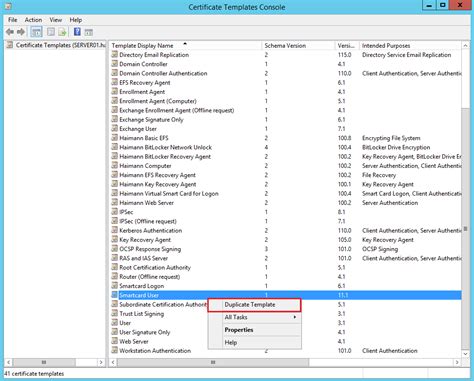
Task: Click the blue Help toolbar icon
Action: click(77, 32)
